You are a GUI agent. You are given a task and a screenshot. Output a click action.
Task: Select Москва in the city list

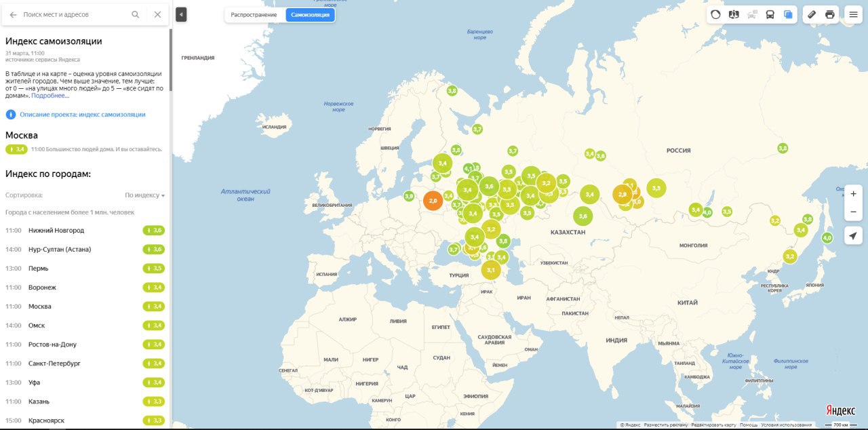[x=85, y=307]
